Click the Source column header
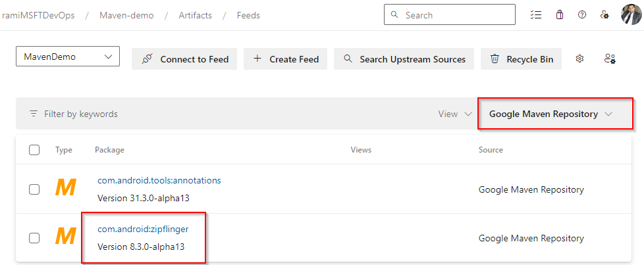The image size is (644, 265). point(491,150)
